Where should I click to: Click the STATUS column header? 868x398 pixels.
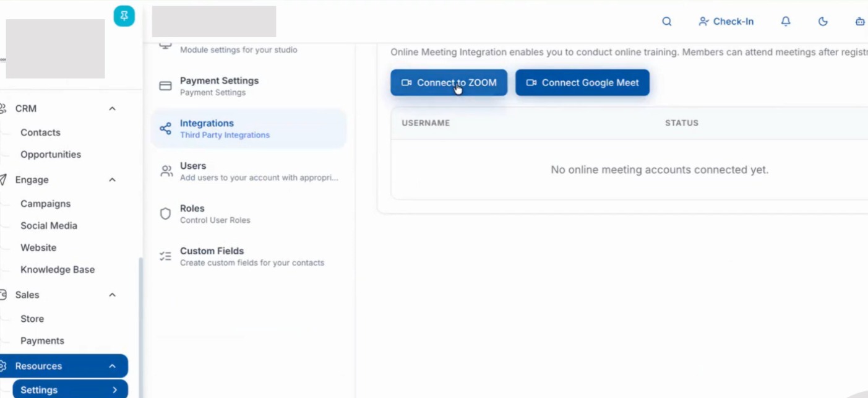[682, 123]
